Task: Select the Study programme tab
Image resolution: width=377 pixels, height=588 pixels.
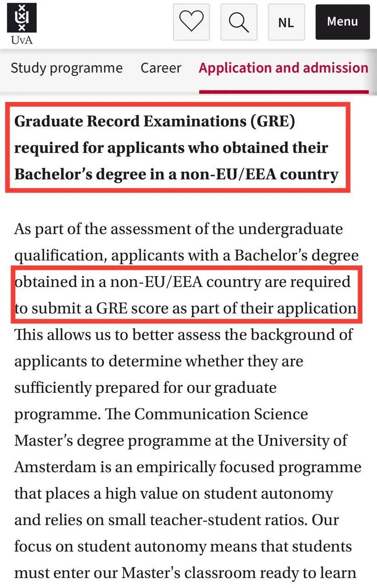Action: click(x=67, y=68)
